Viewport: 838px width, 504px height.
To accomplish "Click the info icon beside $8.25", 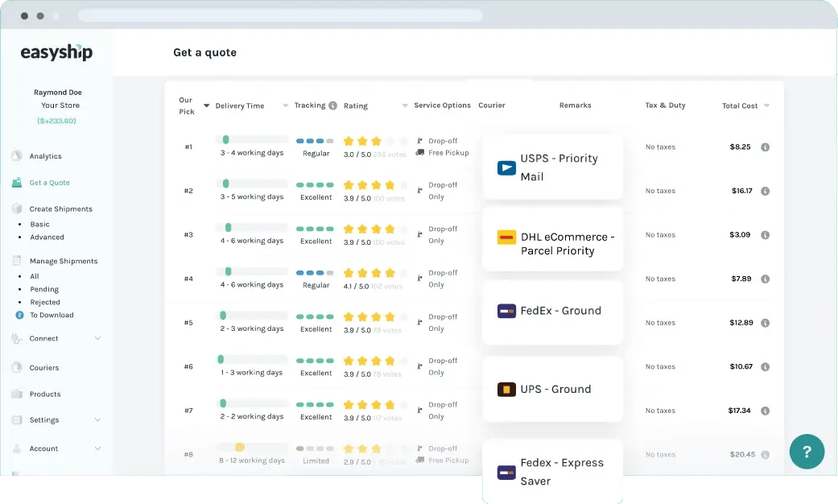I will tap(764, 147).
